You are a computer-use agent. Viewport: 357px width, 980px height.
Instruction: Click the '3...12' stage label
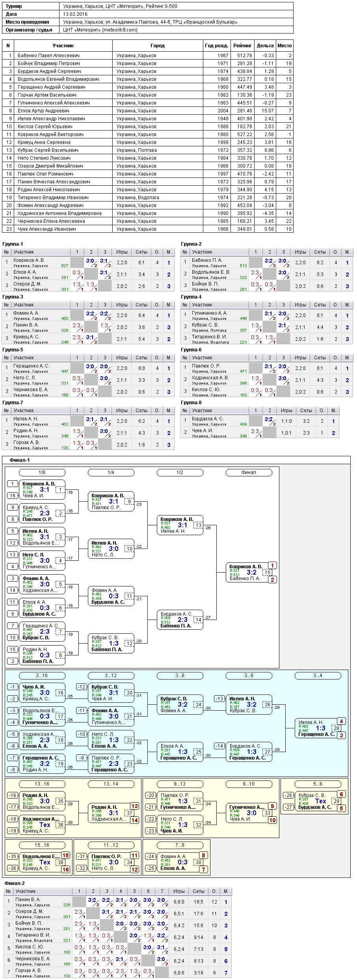[x=111, y=676]
